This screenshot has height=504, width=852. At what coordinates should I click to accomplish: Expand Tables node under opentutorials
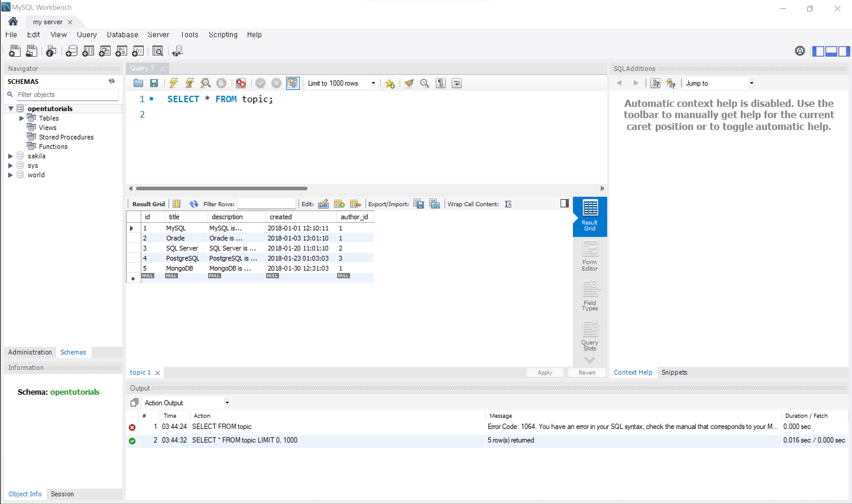tap(21, 118)
